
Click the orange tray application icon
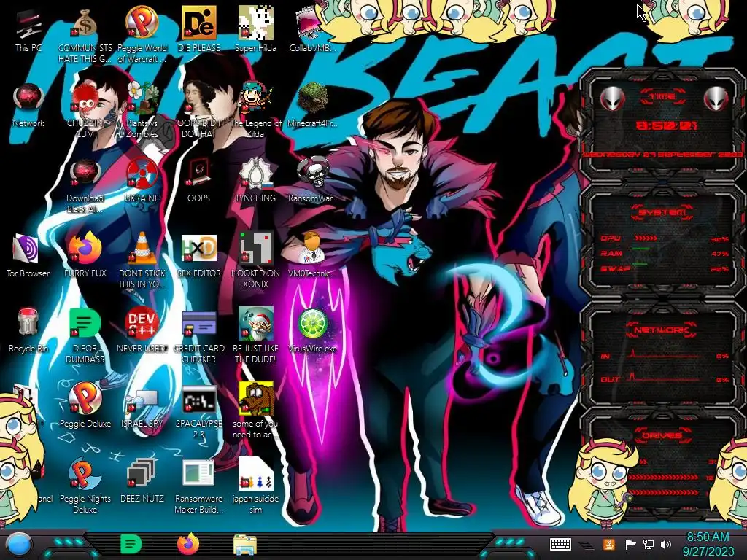pos(609,544)
